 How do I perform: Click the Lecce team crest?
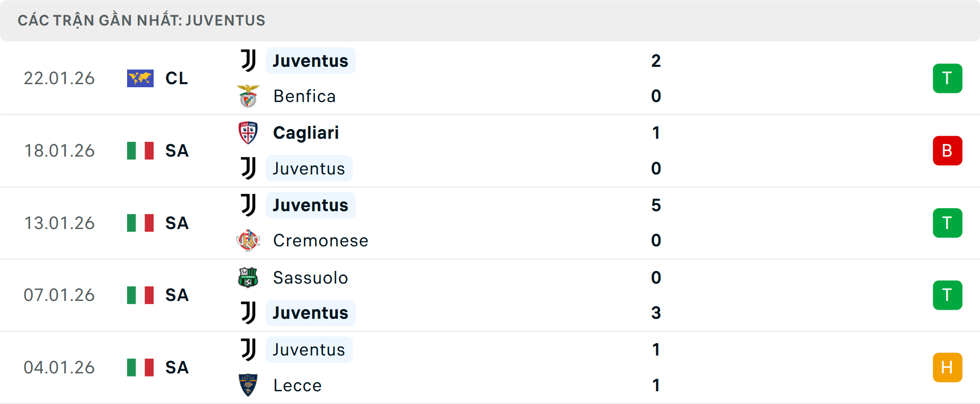click(x=248, y=385)
